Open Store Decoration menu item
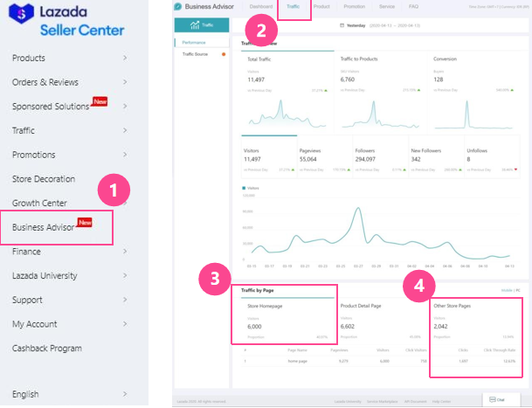This screenshot has width=532, height=408. click(44, 179)
